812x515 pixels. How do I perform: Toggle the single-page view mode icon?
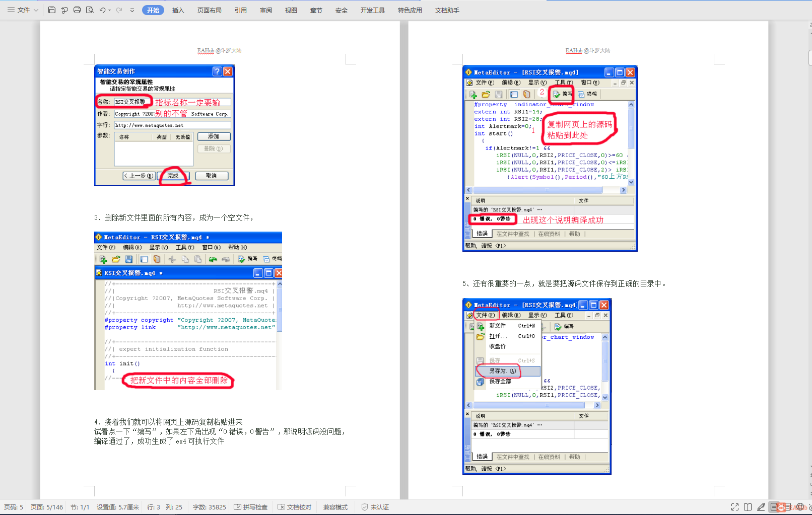[774, 507]
